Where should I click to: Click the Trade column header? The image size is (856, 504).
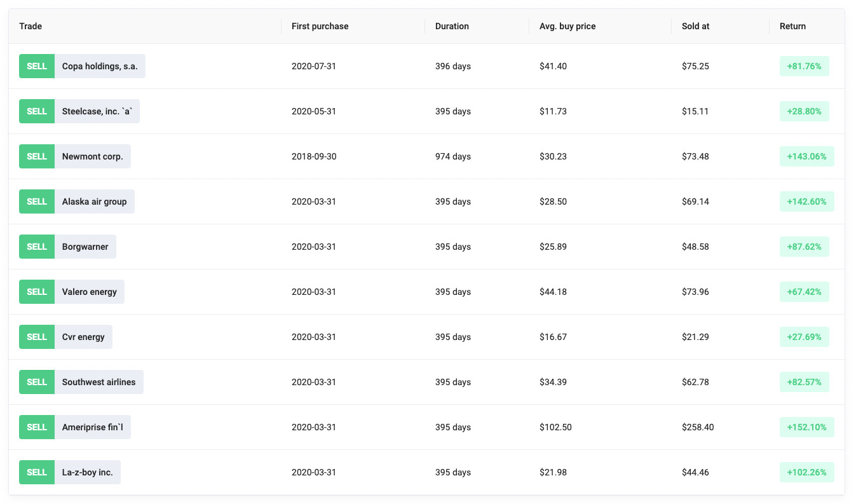pos(145,26)
